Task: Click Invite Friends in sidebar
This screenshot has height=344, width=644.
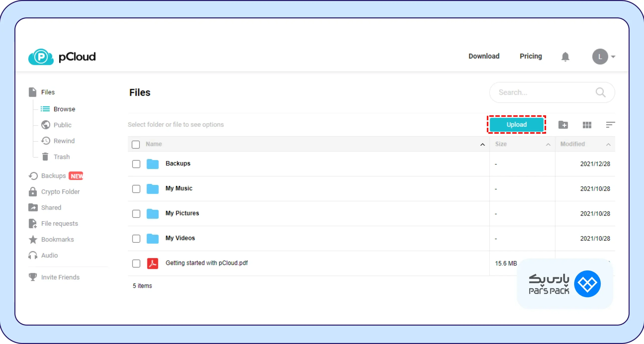Action: point(60,277)
